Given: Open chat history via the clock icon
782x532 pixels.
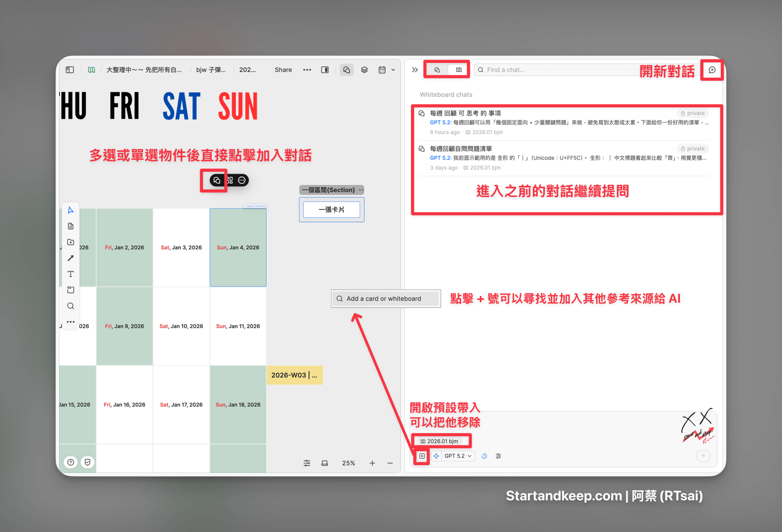Looking at the screenshot, I should tap(484, 456).
